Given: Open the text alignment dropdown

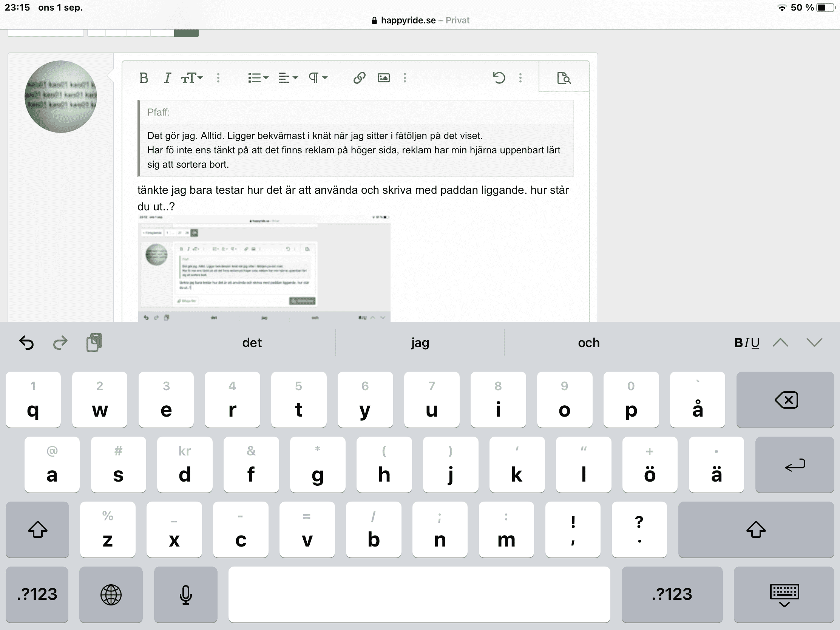Looking at the screenshot, I should (288, 78).
